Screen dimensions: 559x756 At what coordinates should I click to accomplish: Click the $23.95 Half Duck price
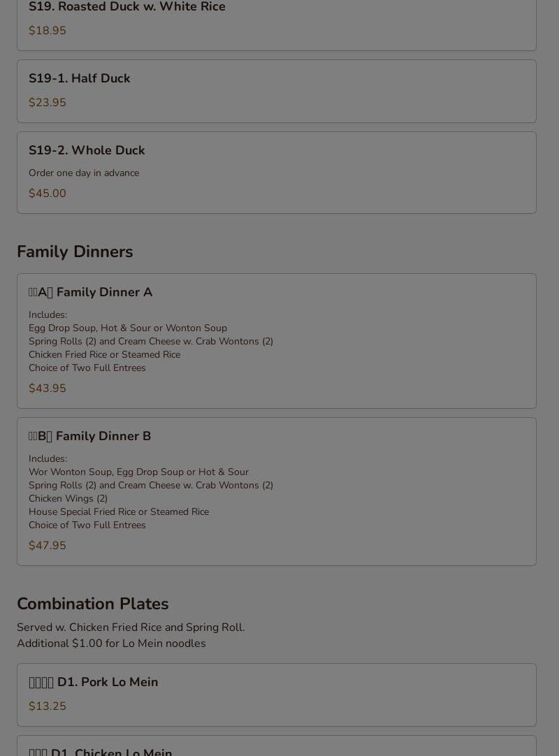(48, 102)
